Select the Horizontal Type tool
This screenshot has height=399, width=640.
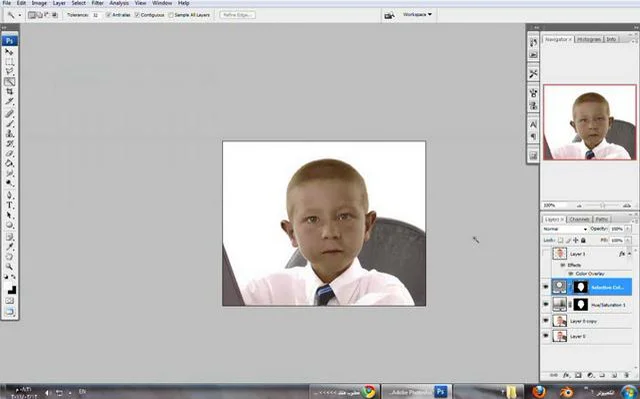point(9,205)
